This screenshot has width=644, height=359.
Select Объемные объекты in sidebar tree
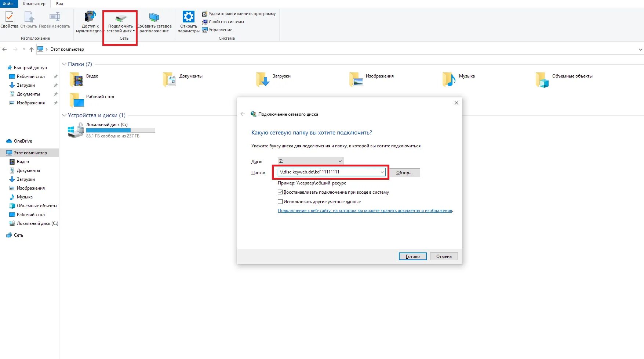(x=37, y=206)
